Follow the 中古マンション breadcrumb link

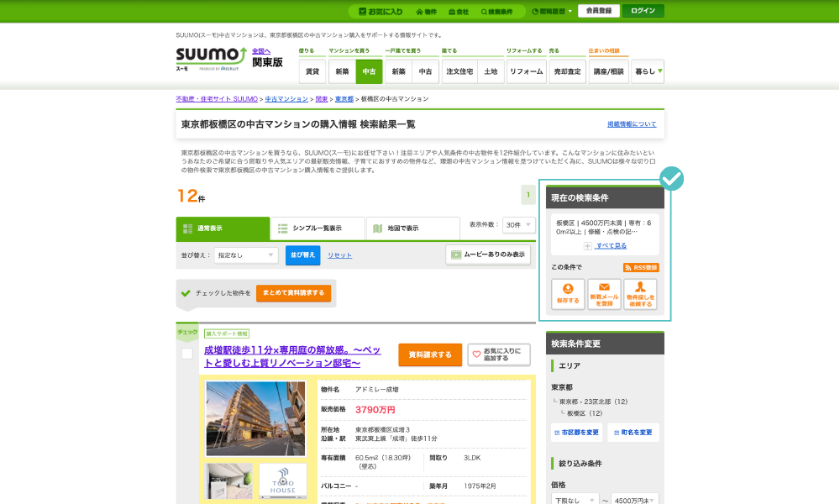tap(286, 99)
